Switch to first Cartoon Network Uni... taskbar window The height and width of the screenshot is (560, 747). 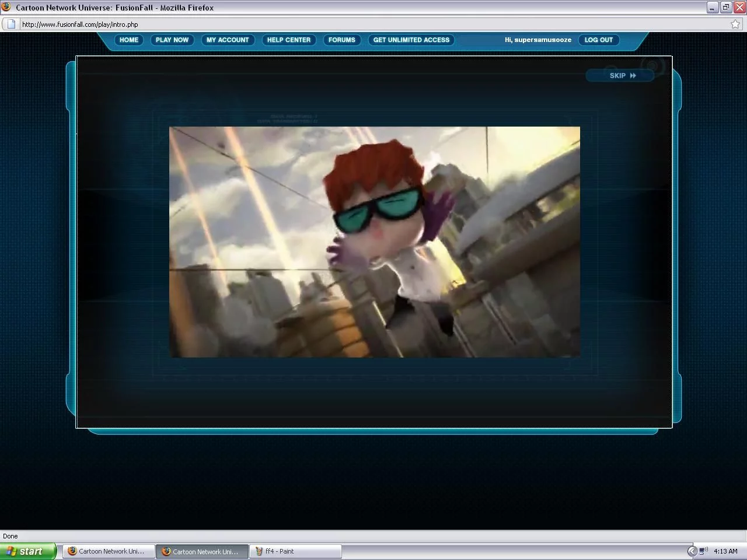tap(109, 551)
